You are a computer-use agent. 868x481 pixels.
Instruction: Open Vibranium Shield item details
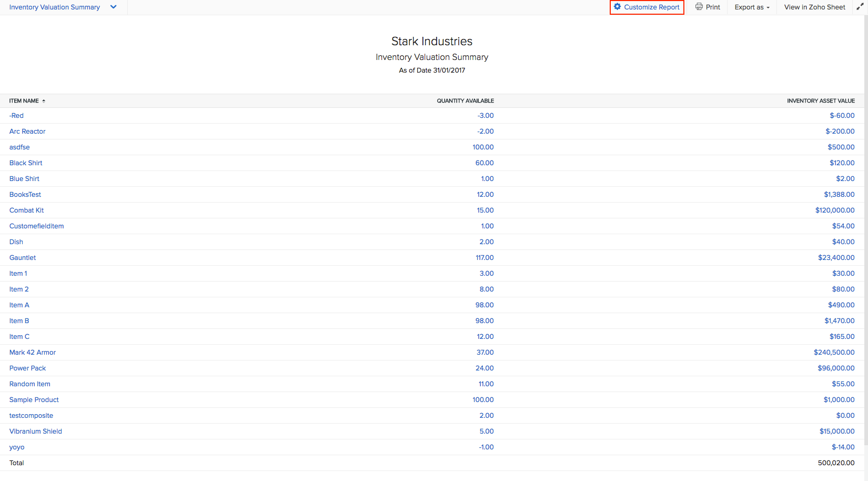36,432
